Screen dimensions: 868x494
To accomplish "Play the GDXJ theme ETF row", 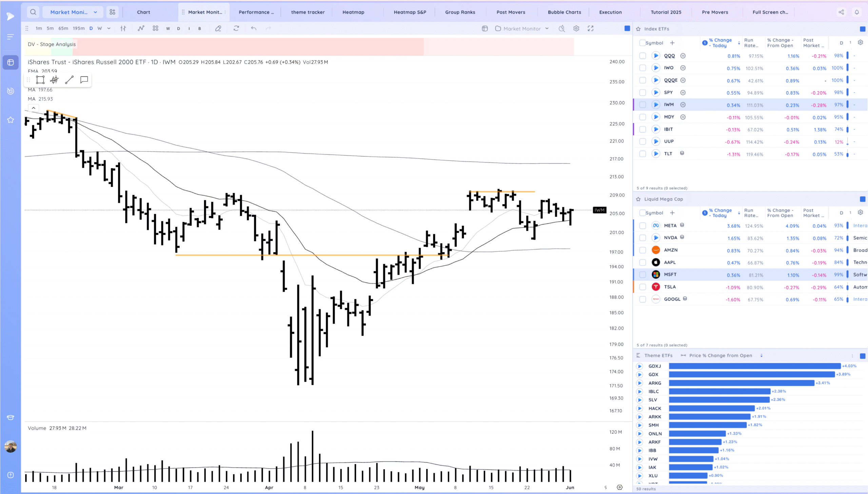I will 639,366.
